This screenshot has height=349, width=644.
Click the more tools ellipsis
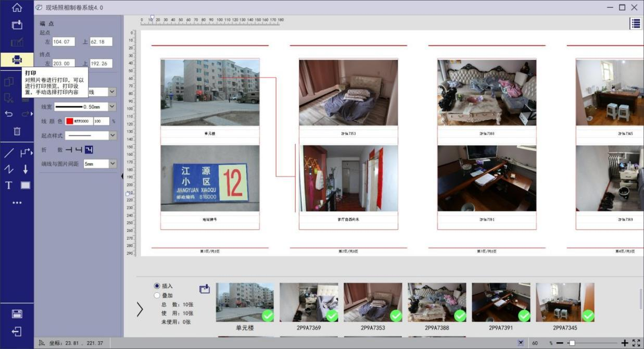[17, 203]
